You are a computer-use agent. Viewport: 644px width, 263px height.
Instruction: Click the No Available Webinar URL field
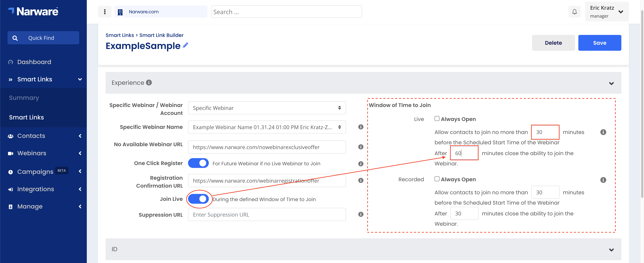coord(267,147)
